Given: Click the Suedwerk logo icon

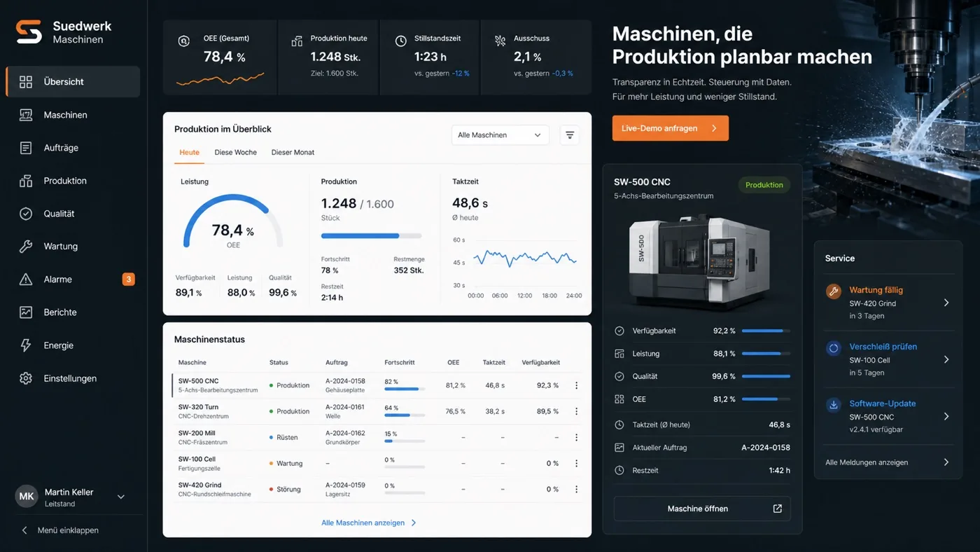Looking at the screenshot, I should pos(29,32).
